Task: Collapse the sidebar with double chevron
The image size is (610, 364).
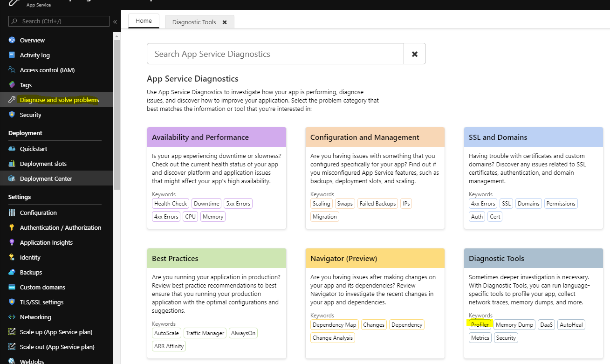Action: (x=115, y=21)
